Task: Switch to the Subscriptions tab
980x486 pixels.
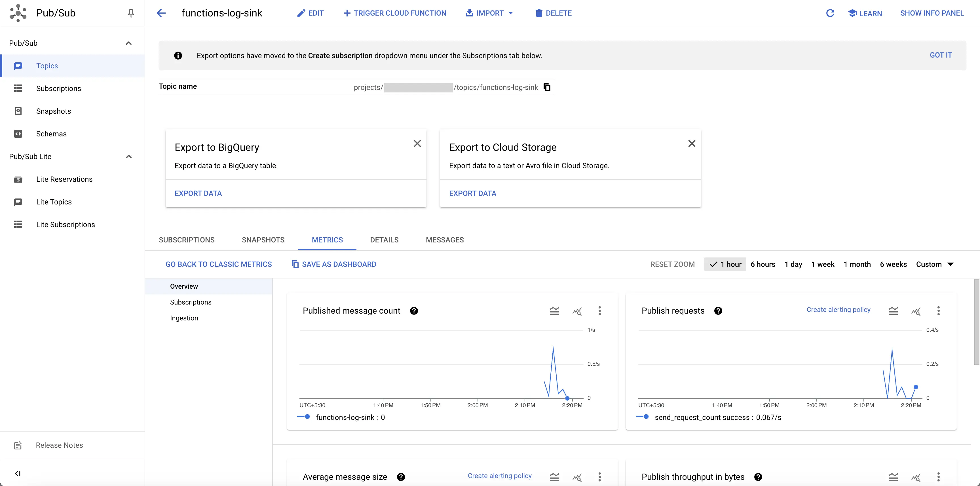Action: point(186,240)
